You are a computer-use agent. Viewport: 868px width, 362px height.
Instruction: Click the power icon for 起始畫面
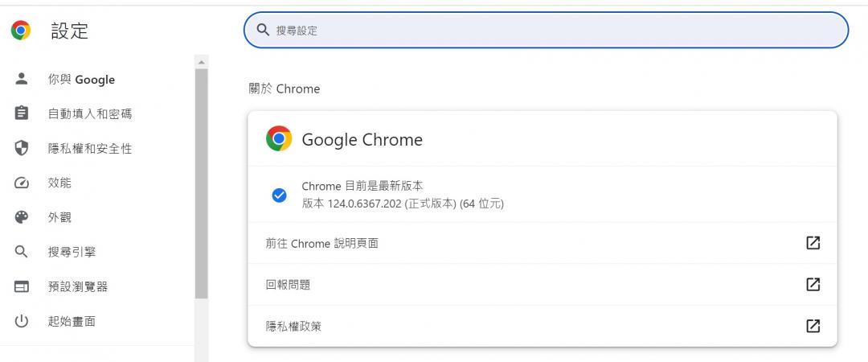22,321
